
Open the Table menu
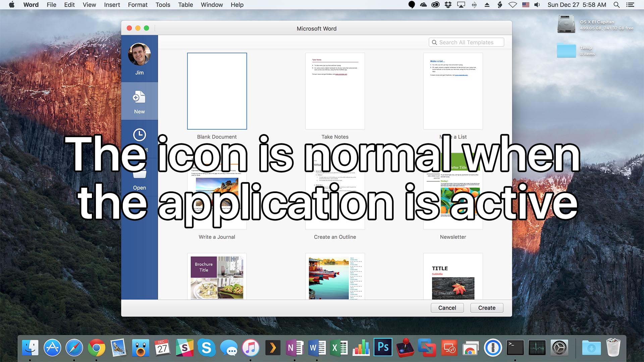tap(185, 5)
